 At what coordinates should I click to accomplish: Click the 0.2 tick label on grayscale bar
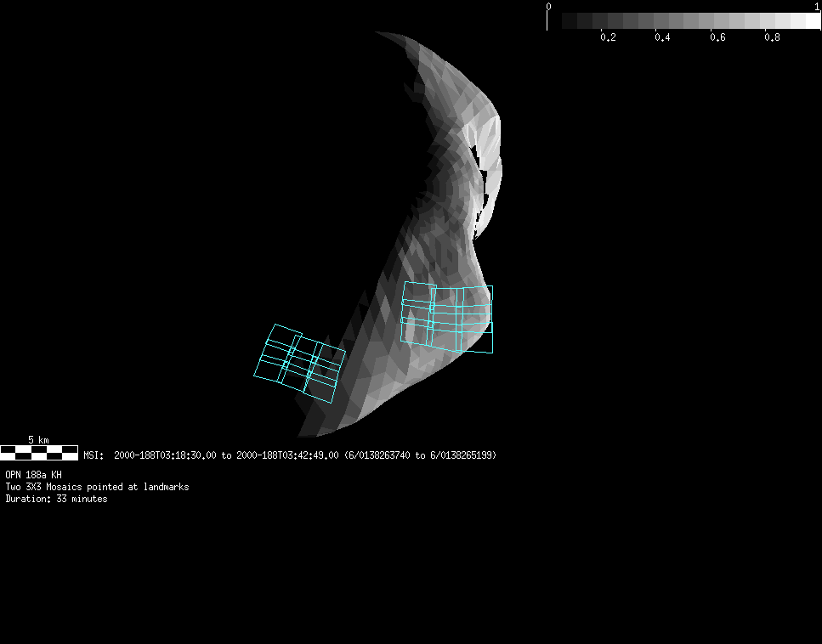(608, 37)
